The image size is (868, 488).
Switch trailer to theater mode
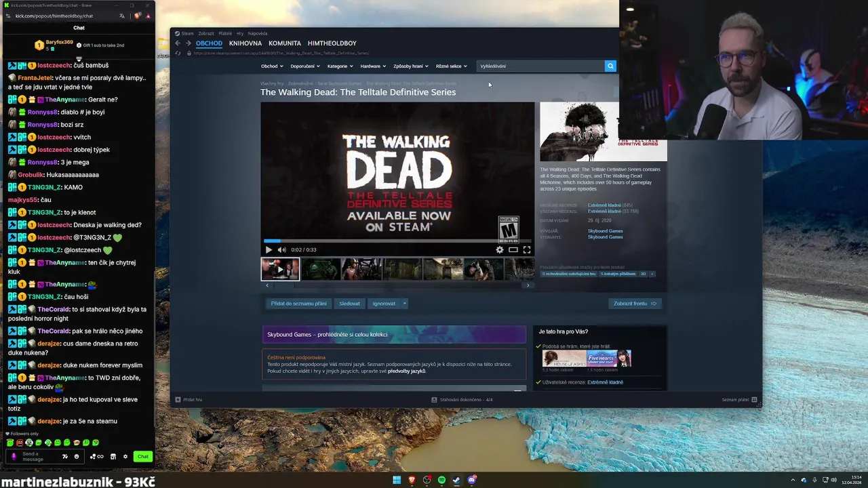click(x=513, y=249)
